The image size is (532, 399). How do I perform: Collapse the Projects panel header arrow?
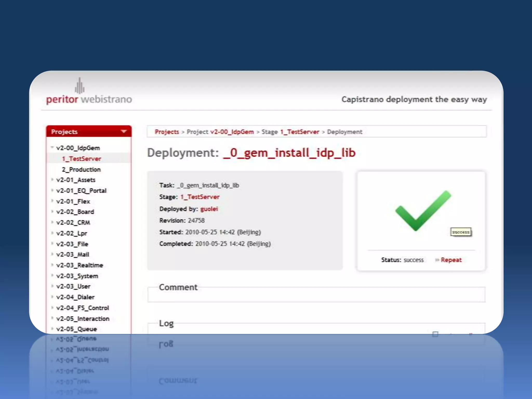point(124,131)
